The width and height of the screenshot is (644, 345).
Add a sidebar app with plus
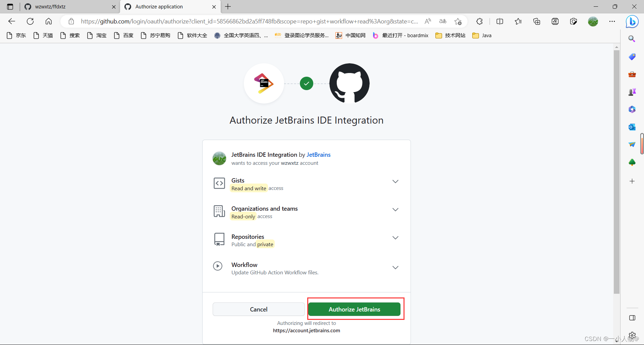coord(632,181)
